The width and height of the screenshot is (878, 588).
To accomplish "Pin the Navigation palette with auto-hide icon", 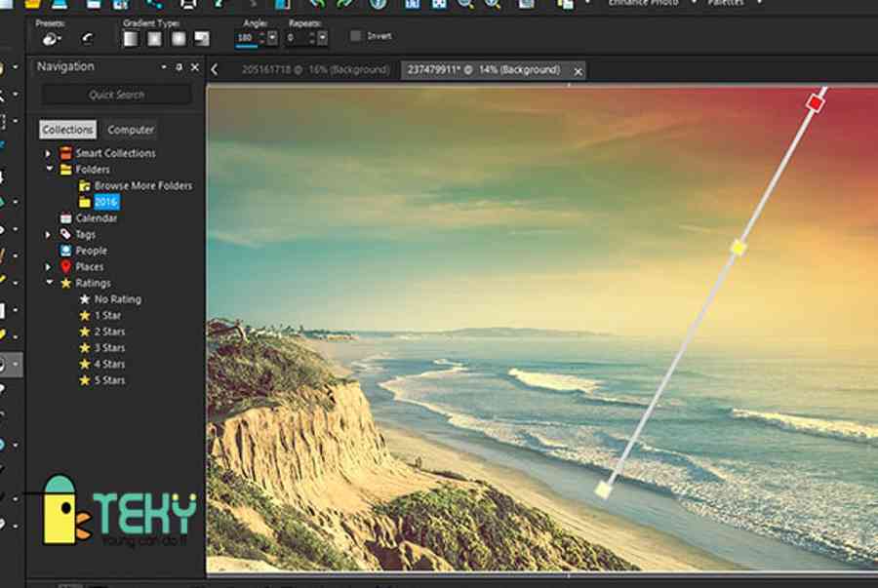I will click(180, 67).
